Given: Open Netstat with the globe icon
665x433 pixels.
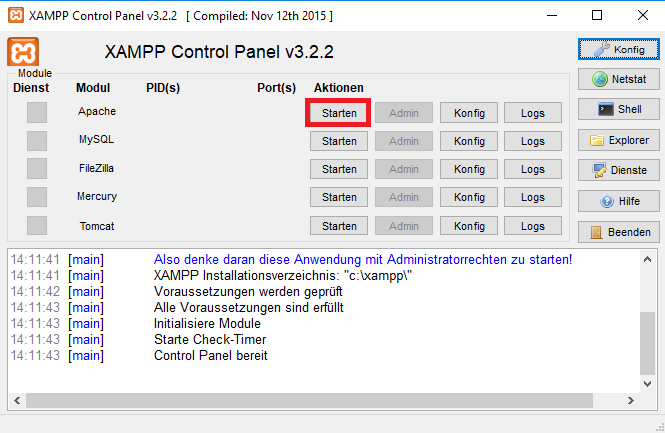Looking at the screenshot, I should tap(619, 79).
